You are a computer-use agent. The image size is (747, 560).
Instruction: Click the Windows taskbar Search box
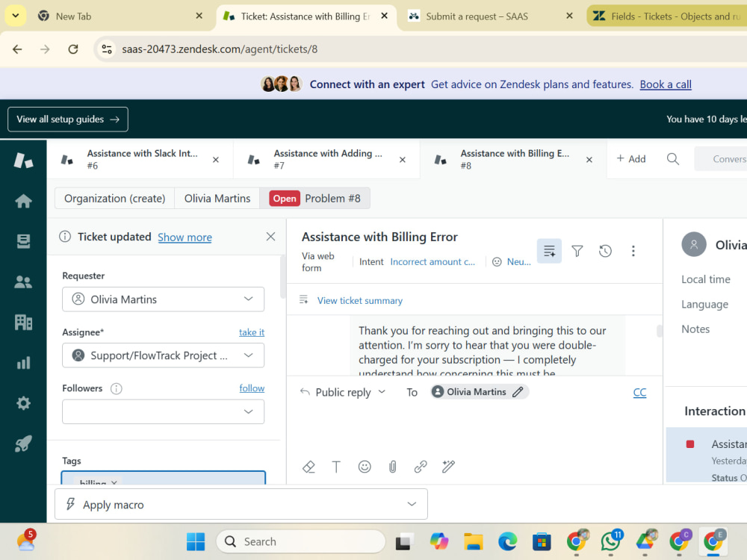pos(300,542)
